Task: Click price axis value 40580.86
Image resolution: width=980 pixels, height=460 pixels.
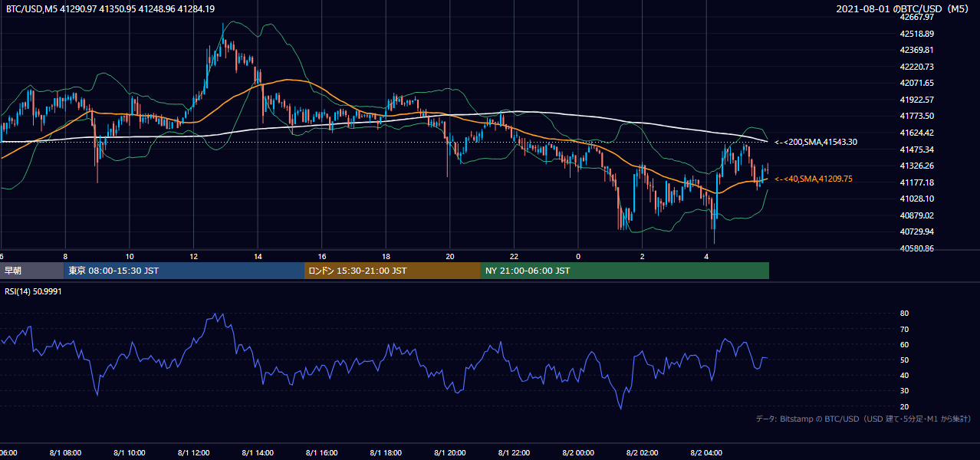Action: [x=918, y=248]
